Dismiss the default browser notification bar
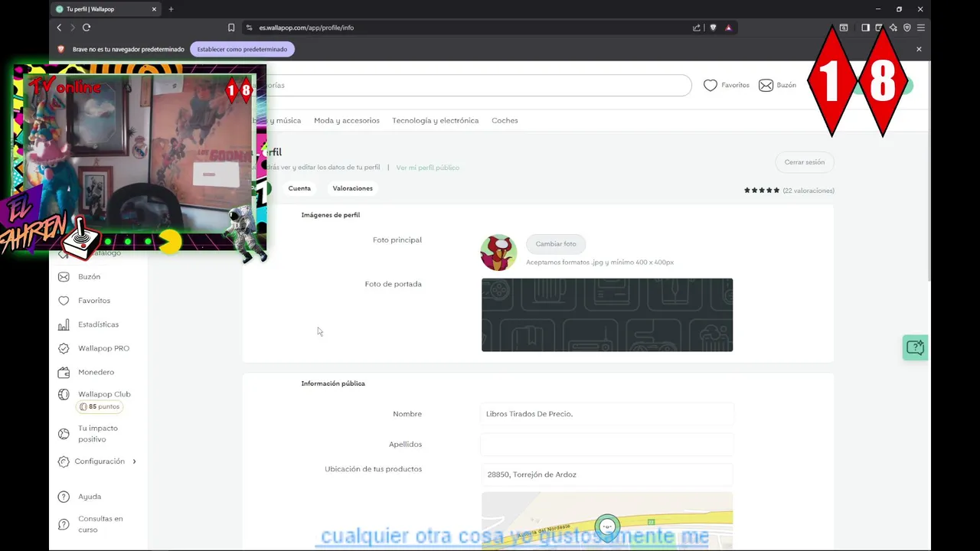The image size is (980, 551). (x=919, y=49)
